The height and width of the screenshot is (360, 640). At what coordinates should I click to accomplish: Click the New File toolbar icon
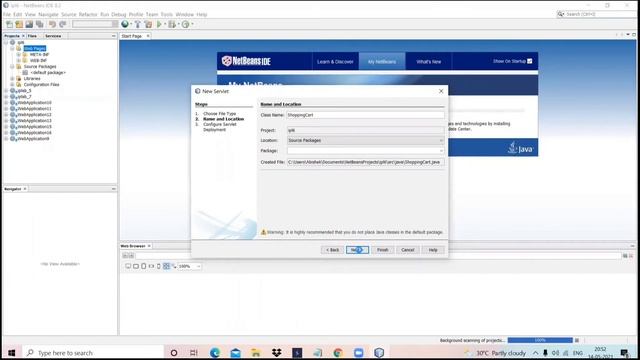point(9,24)
